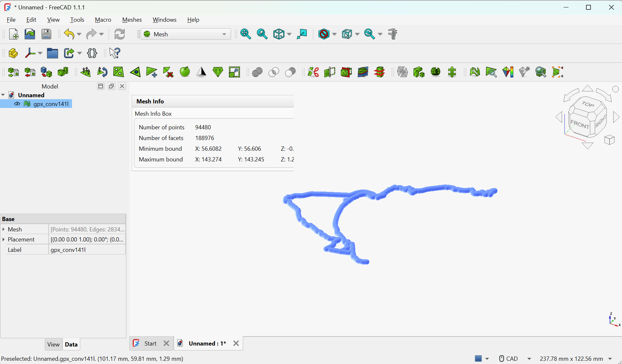
Task: Rotate view right with navigation cube arrow
Action: pos(616,117)
